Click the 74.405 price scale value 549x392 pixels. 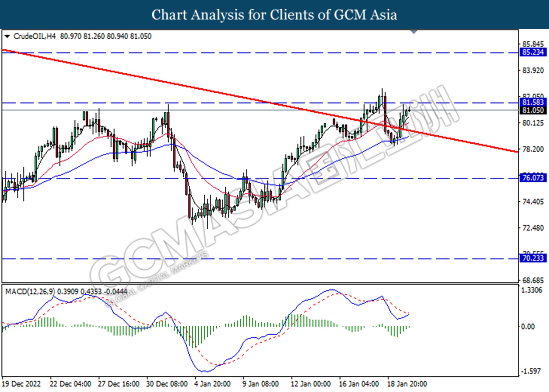[533, 202]
